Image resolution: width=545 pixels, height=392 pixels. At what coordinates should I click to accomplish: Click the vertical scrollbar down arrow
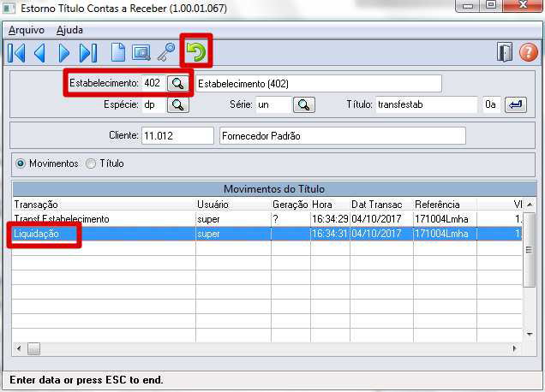530,334
